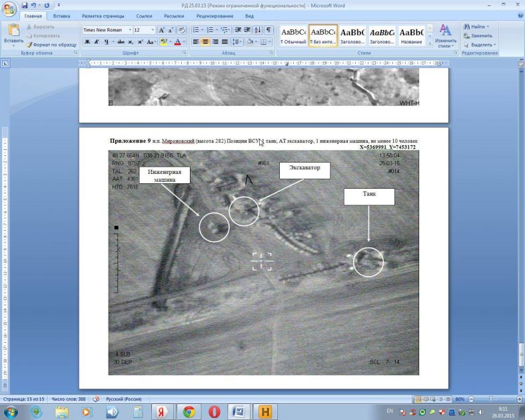Screen dimensions: 525x420
Task: Open the Рецензирование tab
Action: click(215, 15)
